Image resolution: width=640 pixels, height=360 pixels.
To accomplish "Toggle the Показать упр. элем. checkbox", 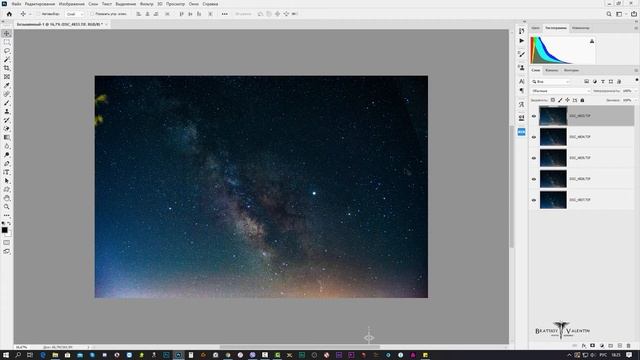I will [x=91, y=14].
